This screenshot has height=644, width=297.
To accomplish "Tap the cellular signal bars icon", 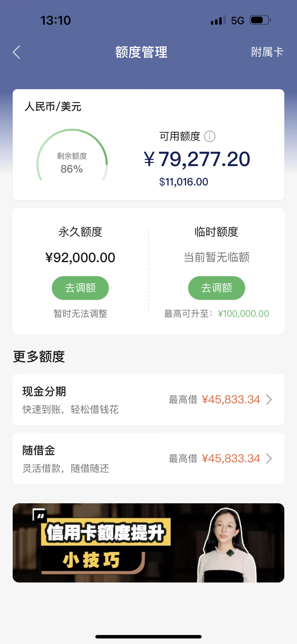I will point(218,20).
